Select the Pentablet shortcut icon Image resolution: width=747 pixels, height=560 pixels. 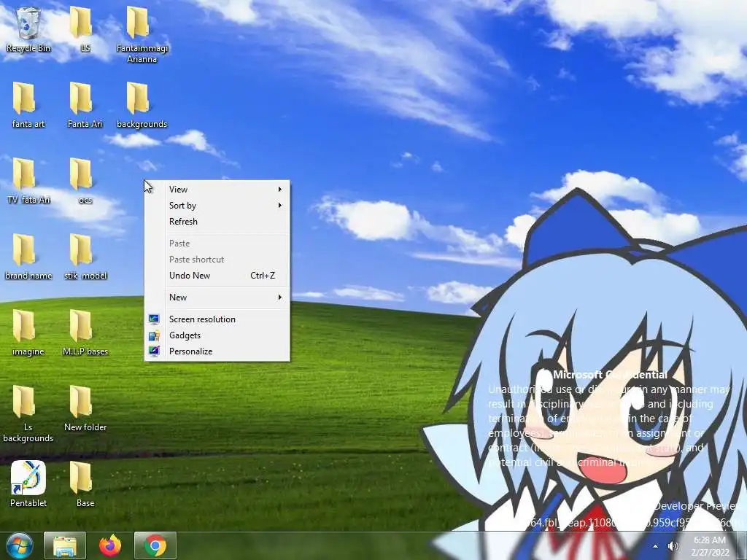click(28, 484)
